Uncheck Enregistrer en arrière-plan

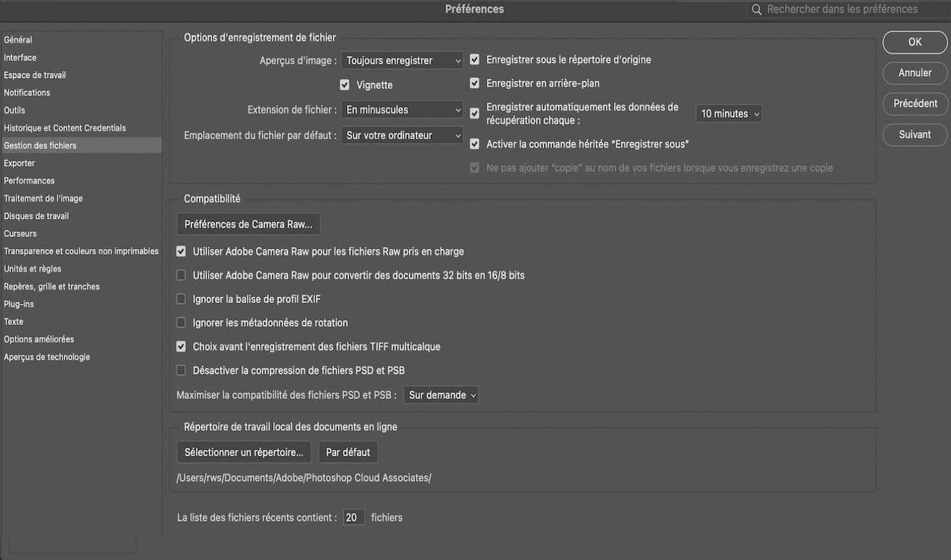(475, 84)
